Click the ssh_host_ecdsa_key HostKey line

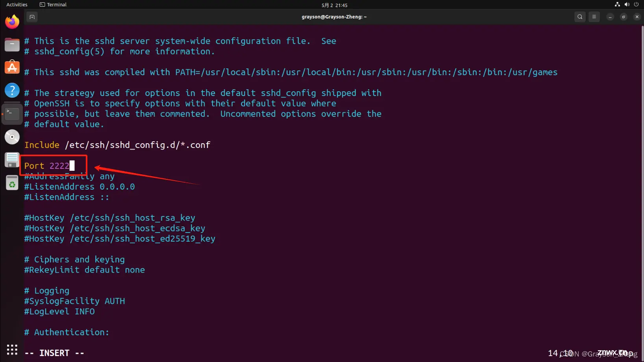(x=115, y=228)
